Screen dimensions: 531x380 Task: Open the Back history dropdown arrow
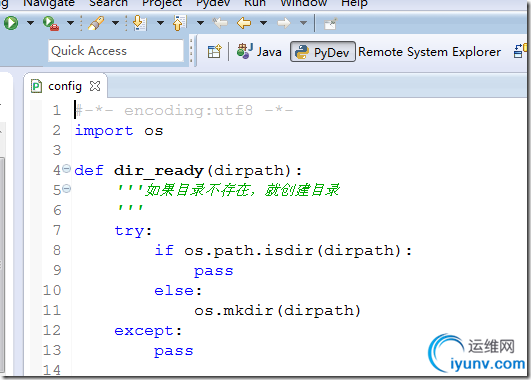(263, 23)
